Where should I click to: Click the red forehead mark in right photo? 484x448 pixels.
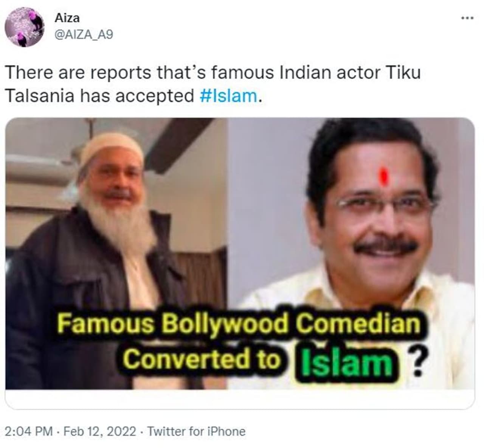tap(383, 176)
